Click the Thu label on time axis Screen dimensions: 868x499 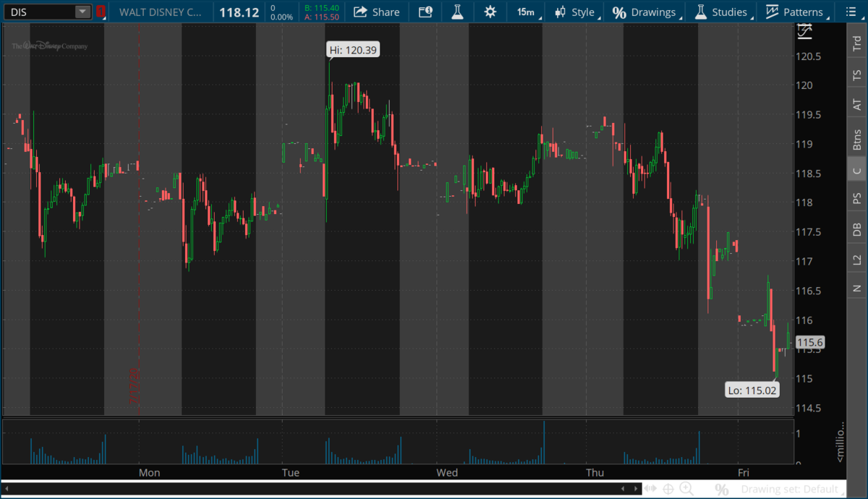(595, 473)
